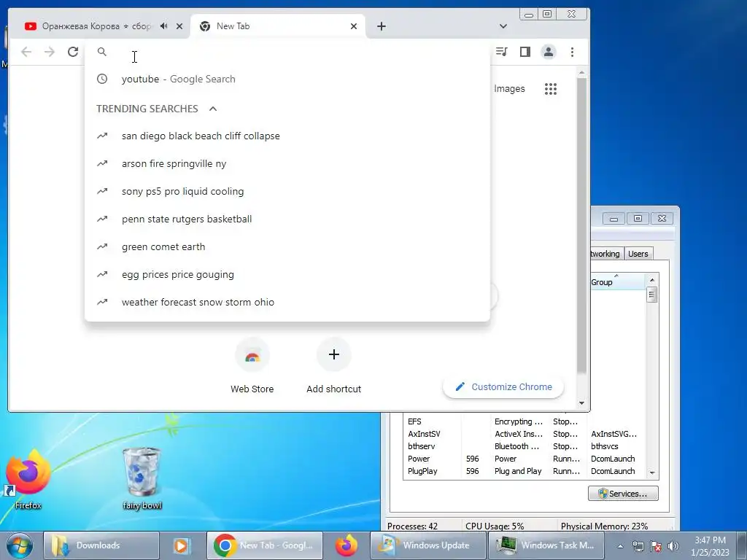Select the EFS service row
Viewport: 747px width, 560px height.
click(524, 421)
